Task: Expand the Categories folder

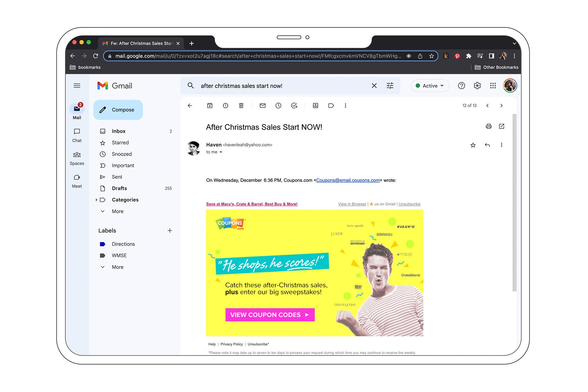Action: pos(96,200)
